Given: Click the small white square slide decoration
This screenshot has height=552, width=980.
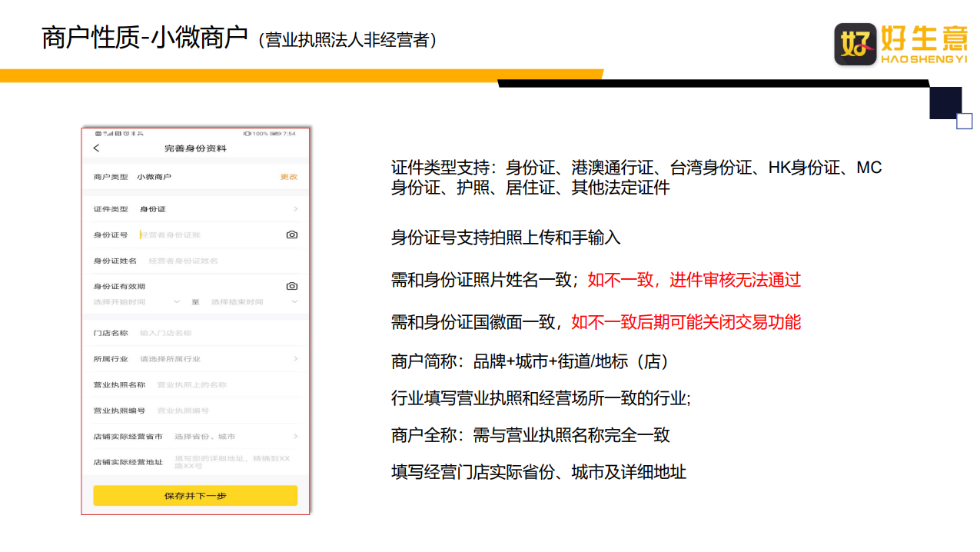Looking at the screenshot, I should 964,121.
